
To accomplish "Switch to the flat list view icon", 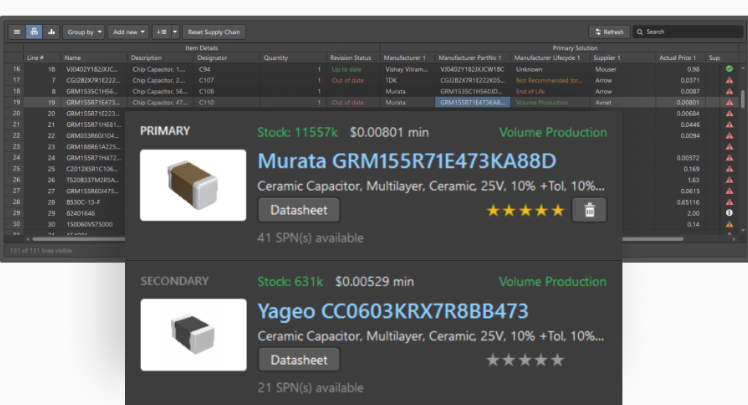I will pos(17,32).
